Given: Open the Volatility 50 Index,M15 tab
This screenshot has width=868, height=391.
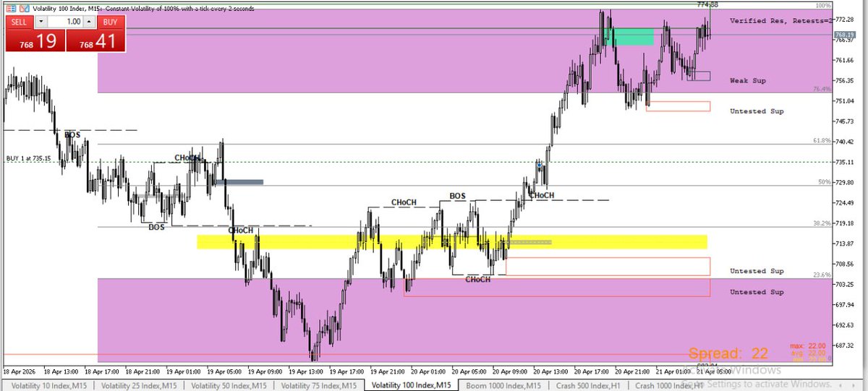Looking at the screenshot, I should click(x=228, y=385).
